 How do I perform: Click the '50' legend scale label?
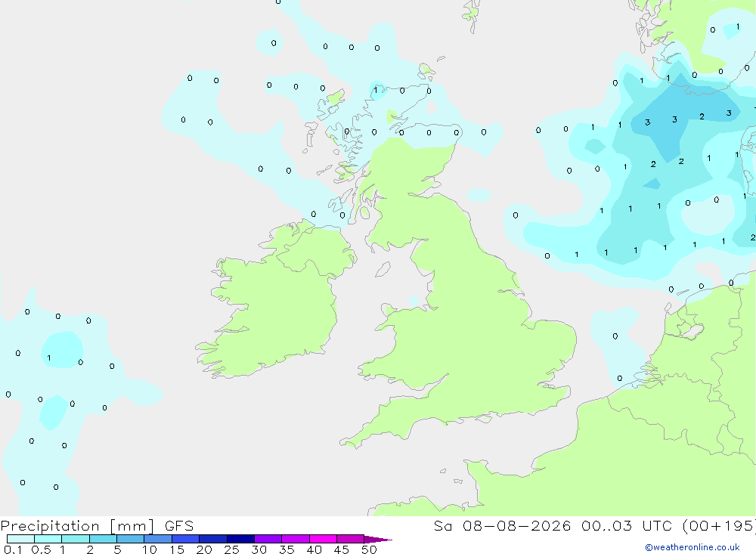tap(369, 549)
